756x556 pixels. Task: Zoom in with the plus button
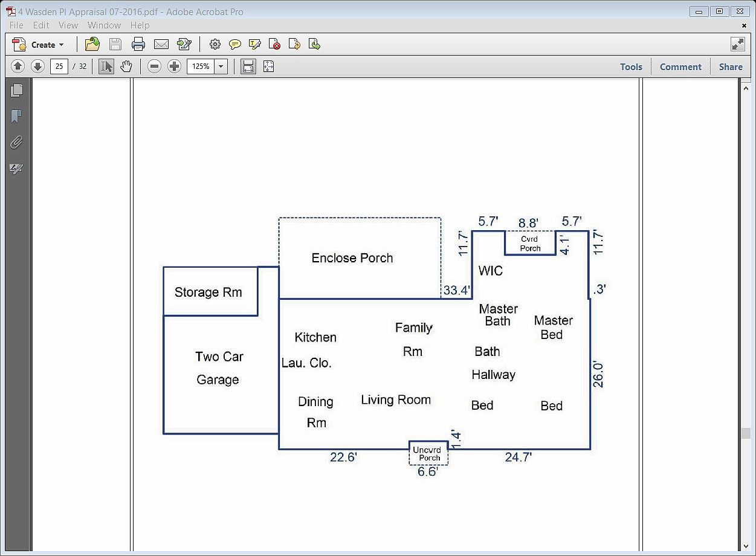point(174,66)
